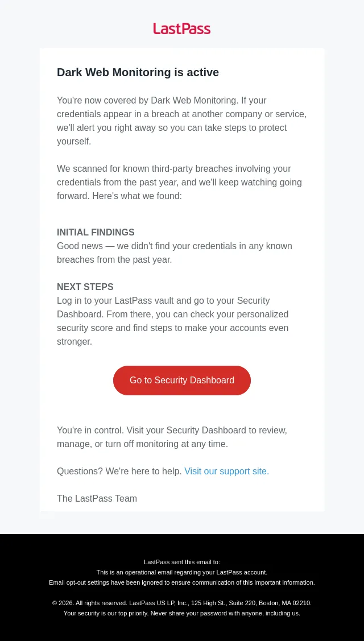Click the Dark Web Monitoring is active heading
This screenshot has width=364, height=641.
138,72
